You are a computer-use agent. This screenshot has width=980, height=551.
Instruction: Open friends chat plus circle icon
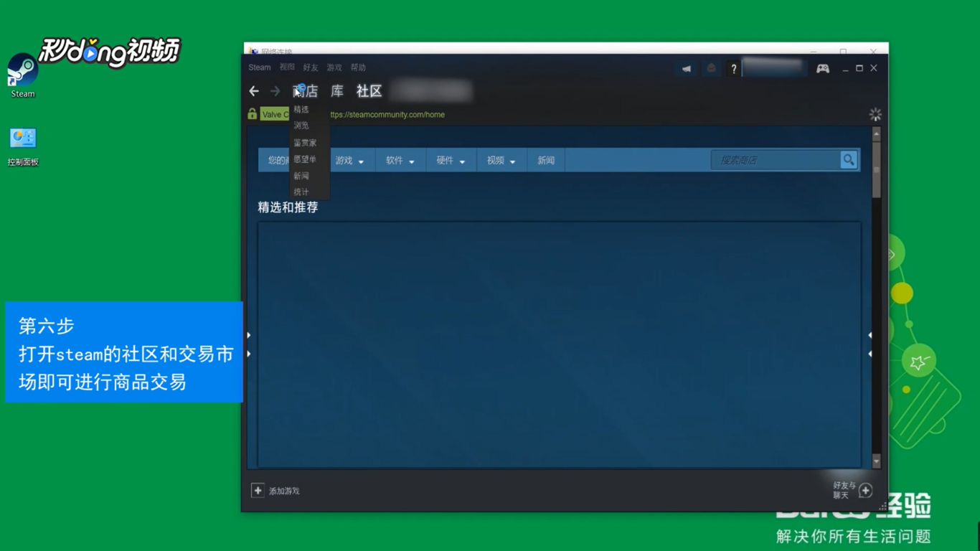click(866, 491)
